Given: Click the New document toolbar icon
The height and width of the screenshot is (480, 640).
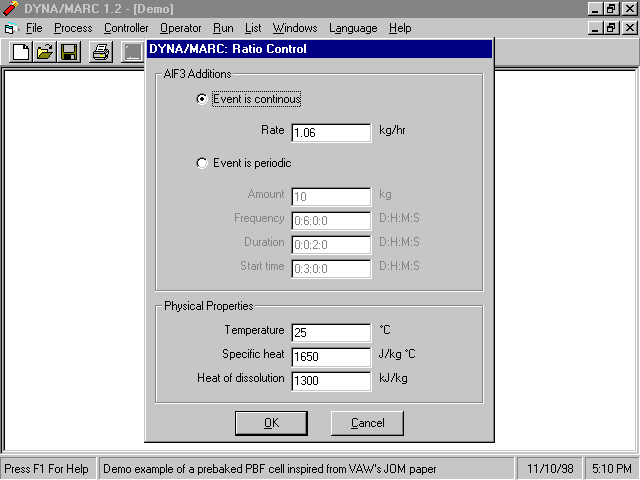Looking at the screenshot, I should tap(20, 52).
